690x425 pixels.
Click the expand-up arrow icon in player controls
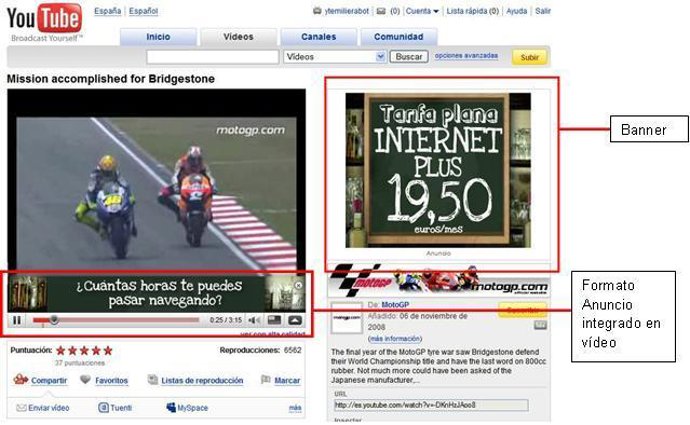[294, 320]
